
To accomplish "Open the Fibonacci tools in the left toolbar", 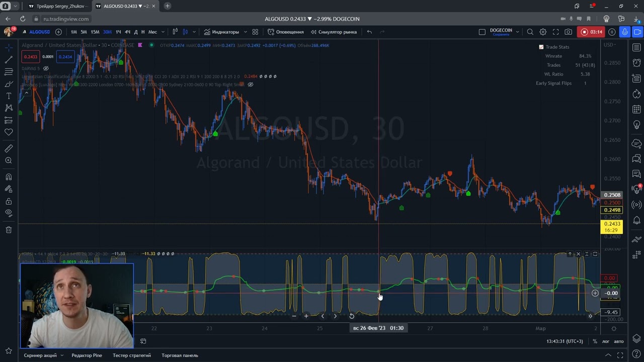I will [x=9, y=71].
